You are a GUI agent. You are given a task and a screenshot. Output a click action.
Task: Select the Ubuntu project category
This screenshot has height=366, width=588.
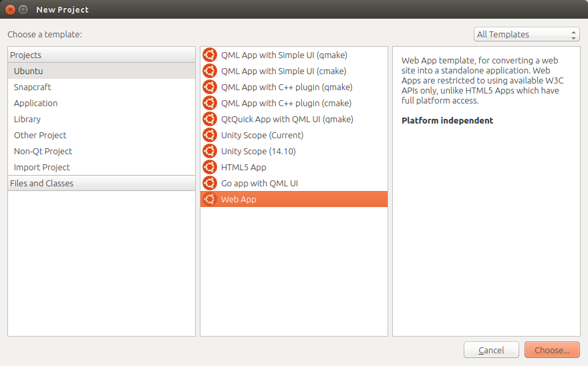click(102, 71)
